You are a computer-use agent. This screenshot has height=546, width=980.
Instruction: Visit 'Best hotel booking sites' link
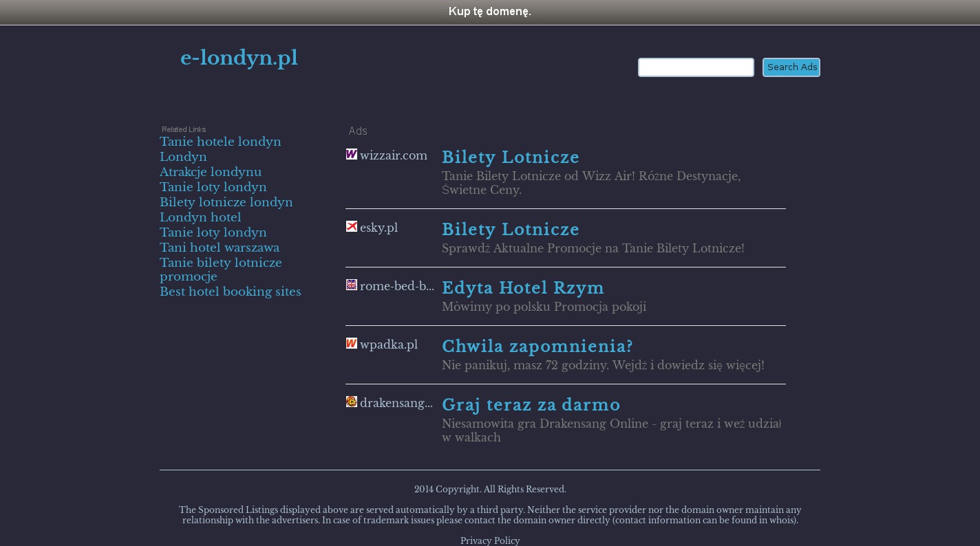point(230,292)
